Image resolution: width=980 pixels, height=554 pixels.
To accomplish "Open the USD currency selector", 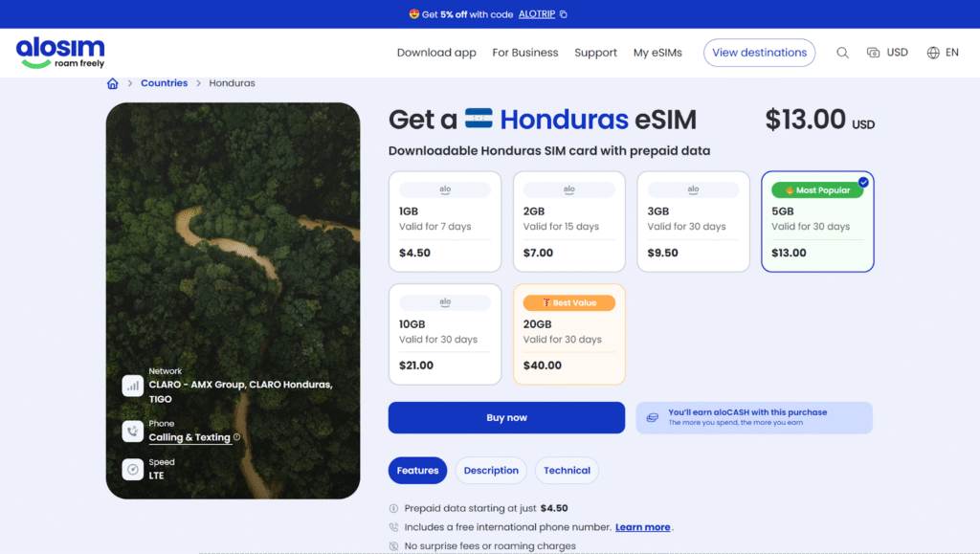I will tap(887, 53).
